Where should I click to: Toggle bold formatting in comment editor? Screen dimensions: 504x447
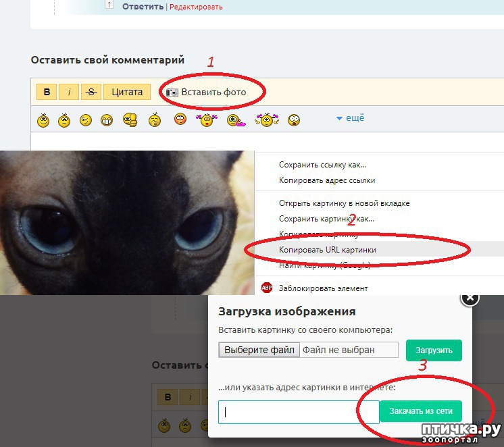tap(46, 92)
